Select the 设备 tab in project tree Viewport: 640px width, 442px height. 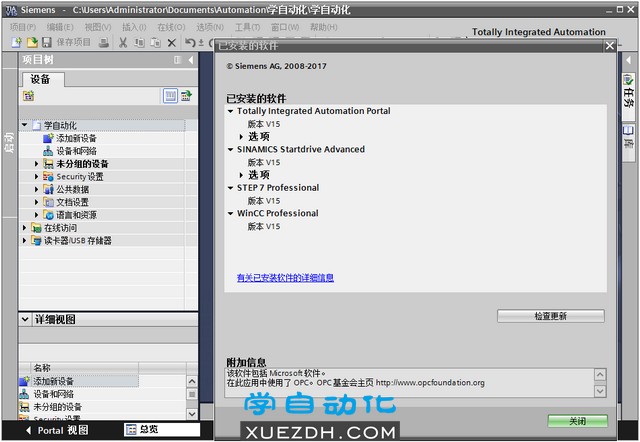click(x=41, y=80)
